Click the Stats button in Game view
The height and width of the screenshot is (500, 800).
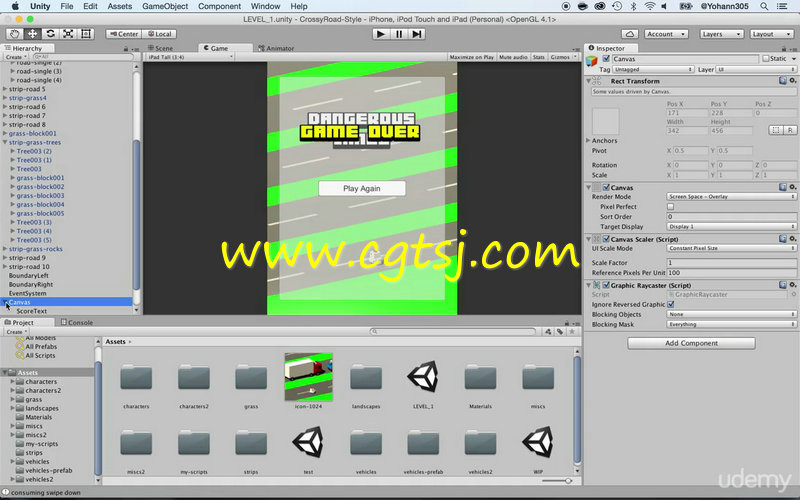pos(539,57)
